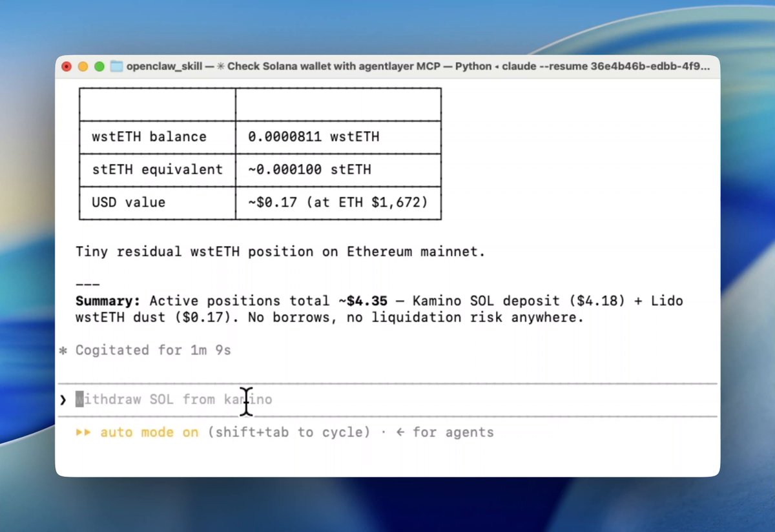The height and width of the screenshot is (532, 775).
Task: Click the '---' separator text line
Action: (x=87, y=284)
